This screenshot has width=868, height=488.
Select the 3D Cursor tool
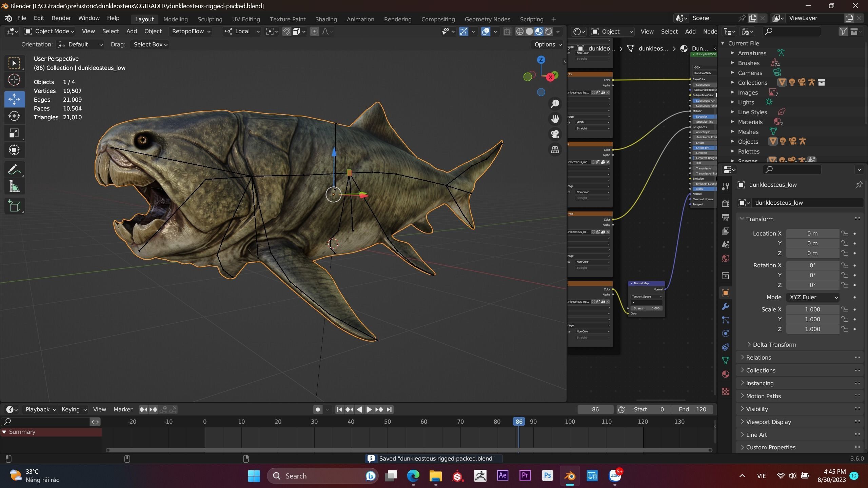(x=14, y=80)
